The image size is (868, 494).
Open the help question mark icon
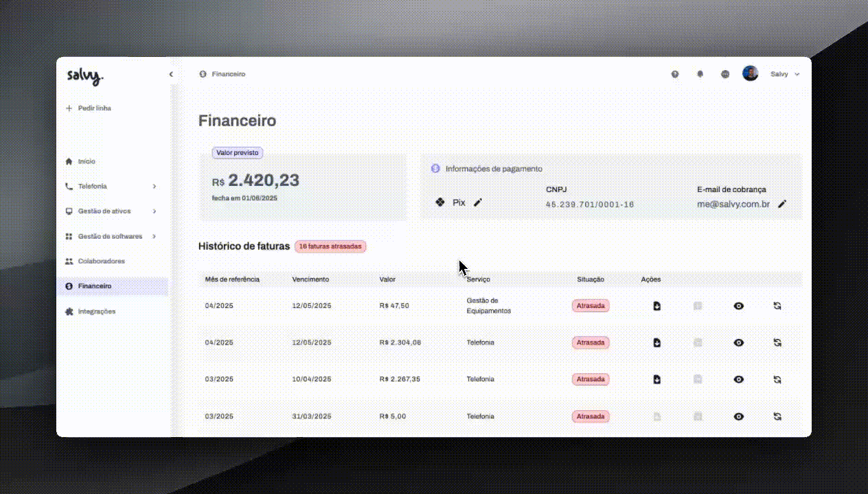click(x=675, y=74)
